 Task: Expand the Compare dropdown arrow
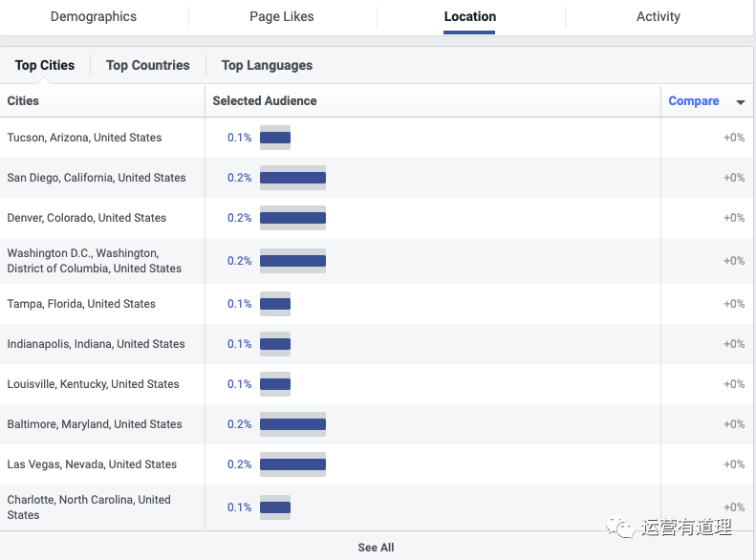[x=741, y=102]
